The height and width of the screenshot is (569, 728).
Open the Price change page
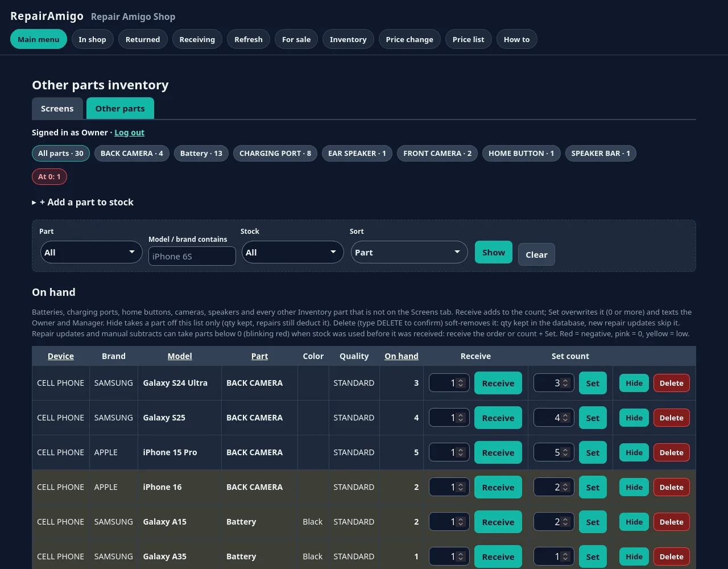pos(409,39)
